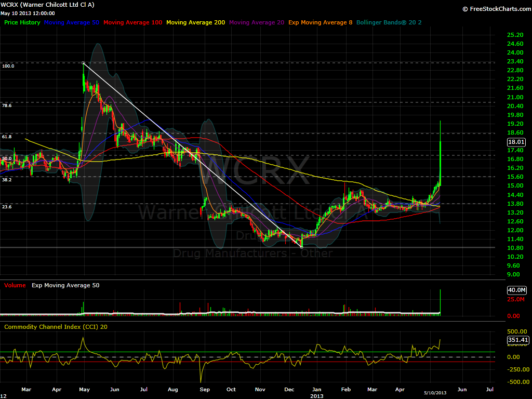Click the Commodity Channel Index (CCI) 20 label
The image size is (532, 399).
[x=56, y=327]
